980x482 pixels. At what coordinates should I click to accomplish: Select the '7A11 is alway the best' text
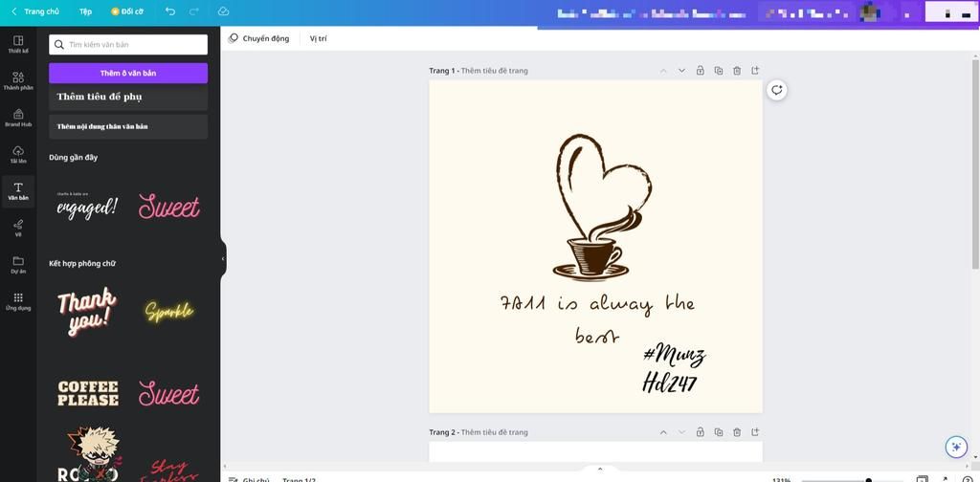[x=597, y=320]
